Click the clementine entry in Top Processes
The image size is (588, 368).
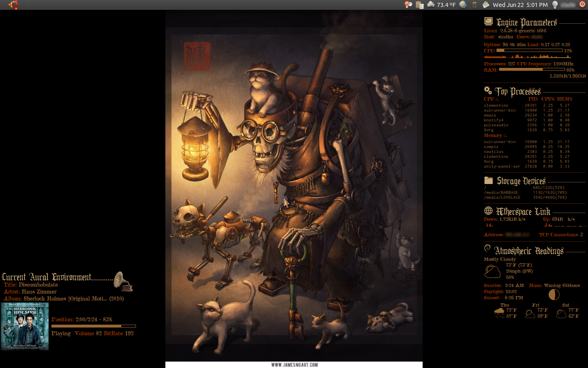[x=496, y=105]
